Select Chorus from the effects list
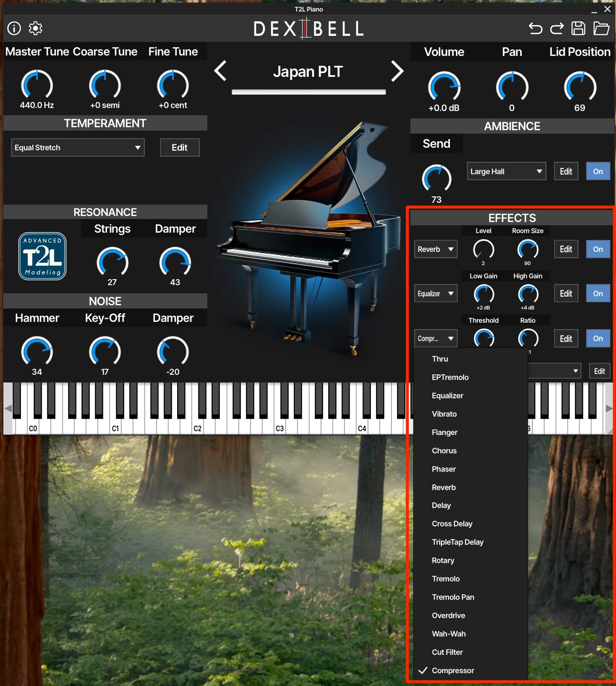Screen dimensions: 616x686 click(444, 451)
